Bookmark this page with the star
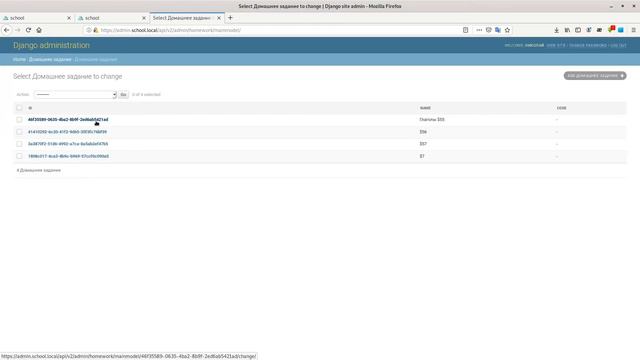The image size is (640, 360). coord(507,30)
